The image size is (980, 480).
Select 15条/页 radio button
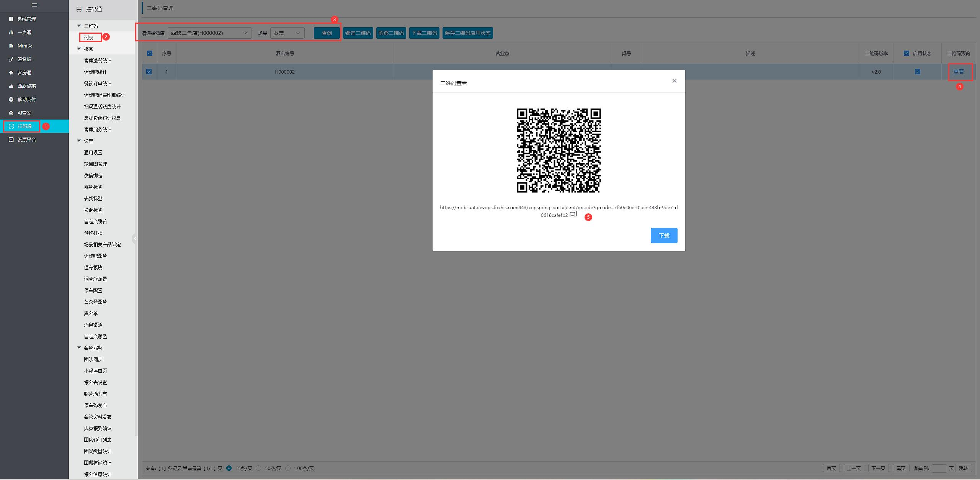[229, 468]
